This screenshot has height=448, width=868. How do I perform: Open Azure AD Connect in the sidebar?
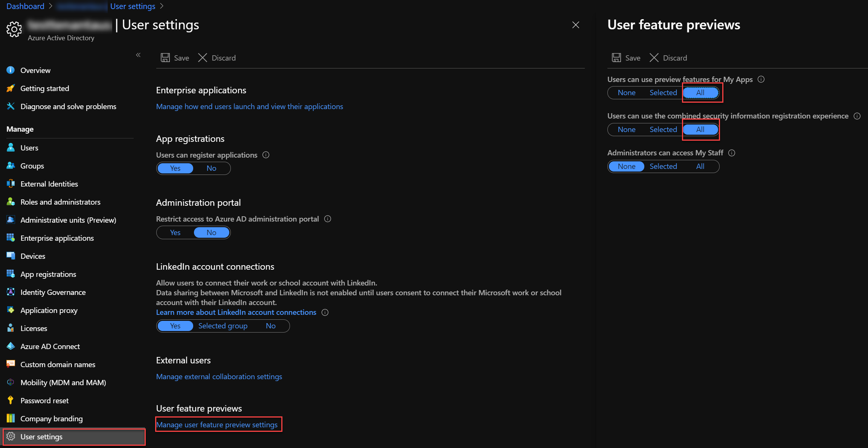pyautogui.click(x=50, y=346)
